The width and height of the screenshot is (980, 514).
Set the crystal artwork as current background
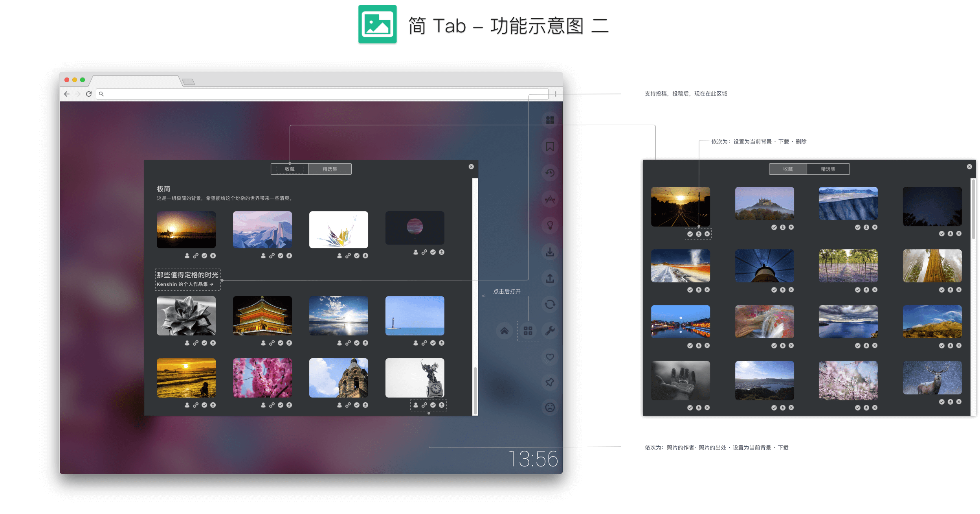(x=357, y=256)
